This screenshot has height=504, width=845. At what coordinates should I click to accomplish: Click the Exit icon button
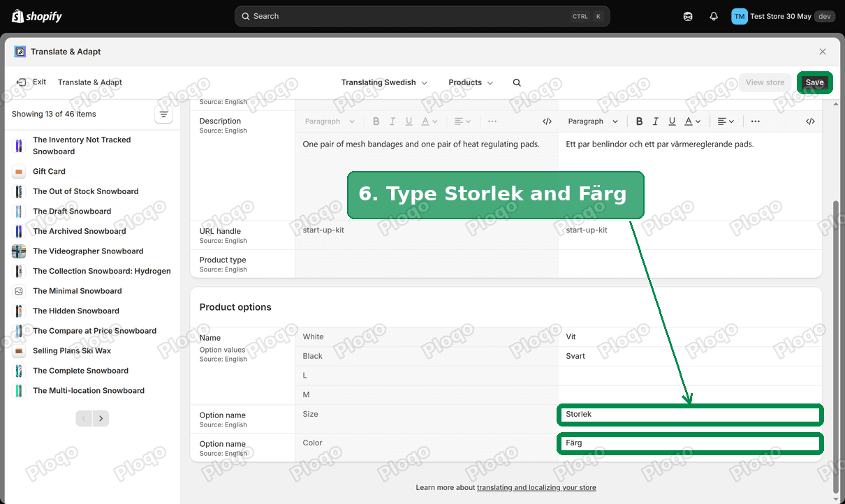coord(22,82)
